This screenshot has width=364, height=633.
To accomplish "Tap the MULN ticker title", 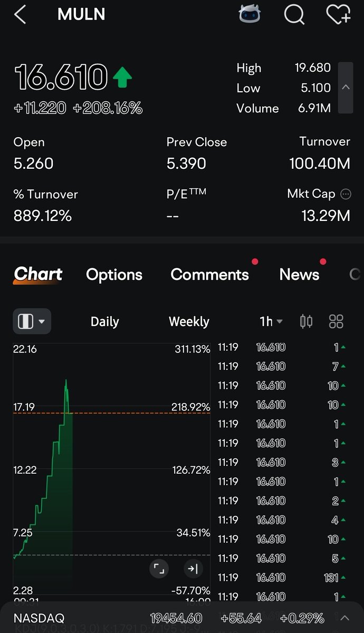I will click(81, 14).
